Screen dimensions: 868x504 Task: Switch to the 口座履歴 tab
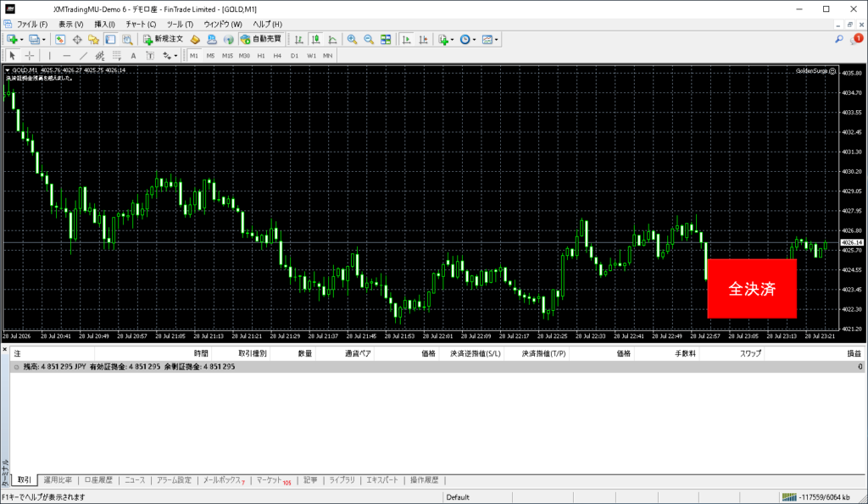tap(98, 480)
